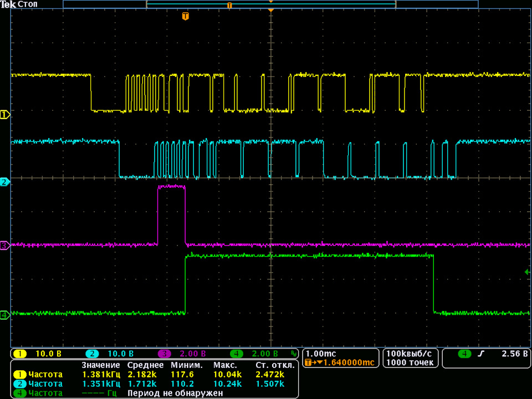532x399 pixels.
Task: Click channel 2 standard deviation 1.507k
Action: 270,383
